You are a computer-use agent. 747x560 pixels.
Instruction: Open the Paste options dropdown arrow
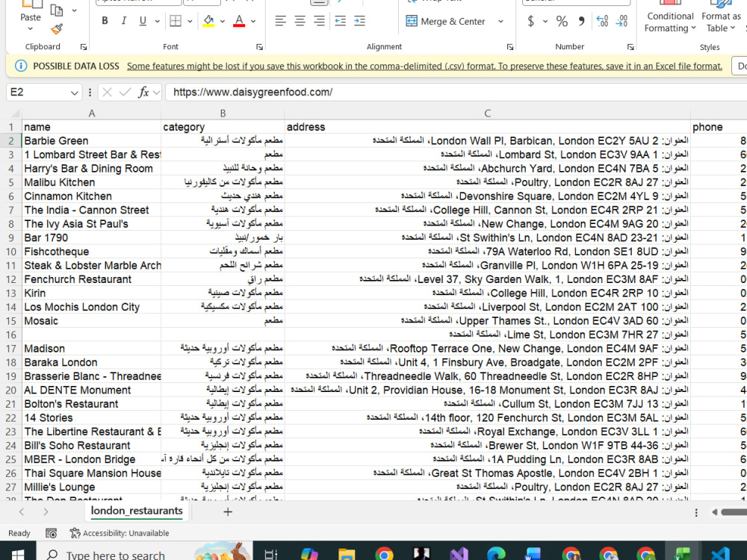[x=31, y=29]
